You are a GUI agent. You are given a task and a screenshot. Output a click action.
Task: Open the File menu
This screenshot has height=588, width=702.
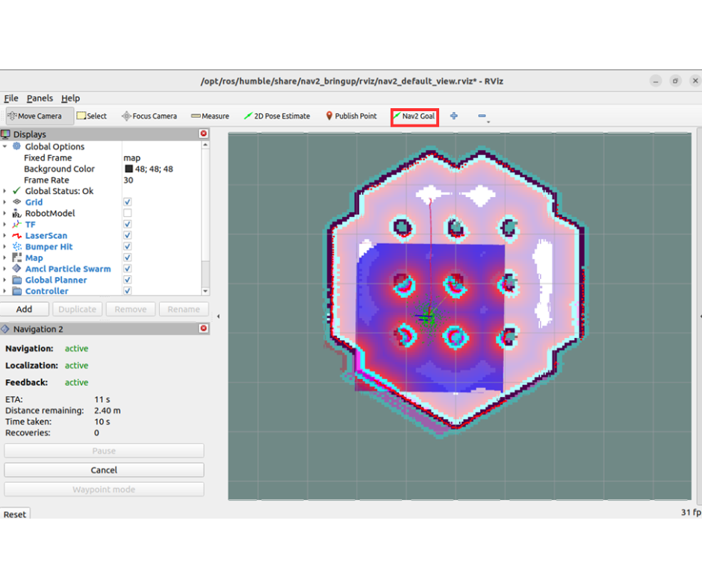11,98
